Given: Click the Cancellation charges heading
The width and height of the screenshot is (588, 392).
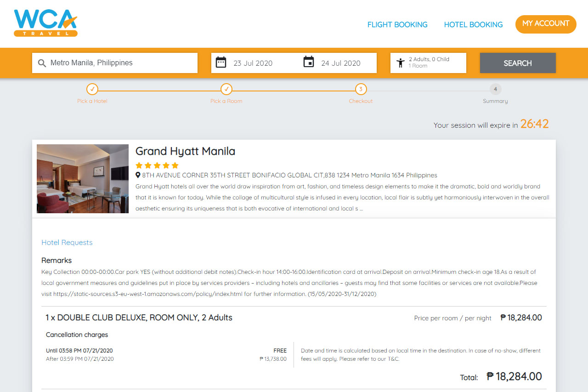Looking at the screenshot, I should tap(77, 335).
